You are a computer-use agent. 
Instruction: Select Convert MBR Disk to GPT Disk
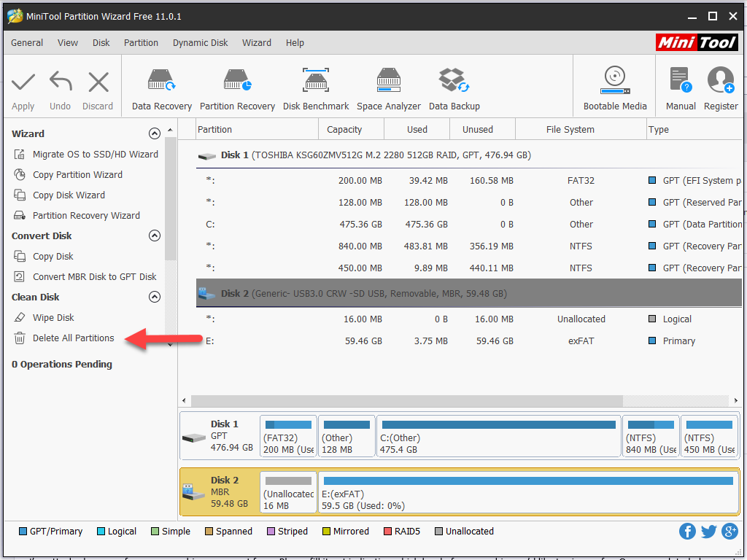94,276
